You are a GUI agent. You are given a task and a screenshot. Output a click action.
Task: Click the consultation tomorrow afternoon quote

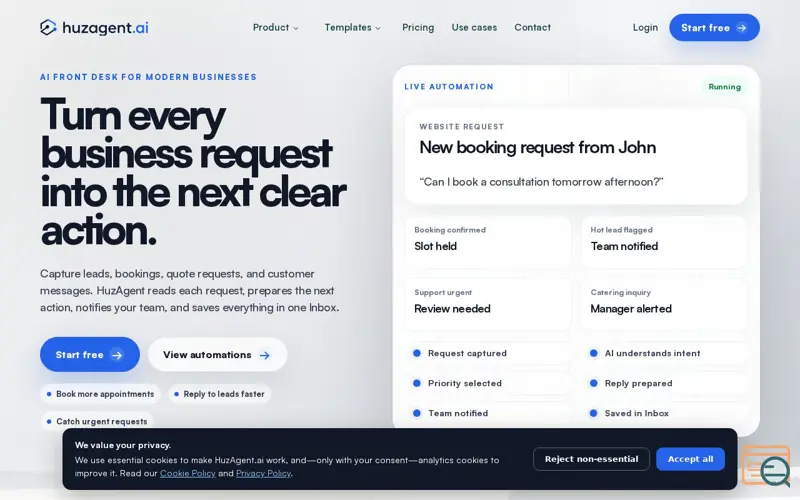(541, 182)
